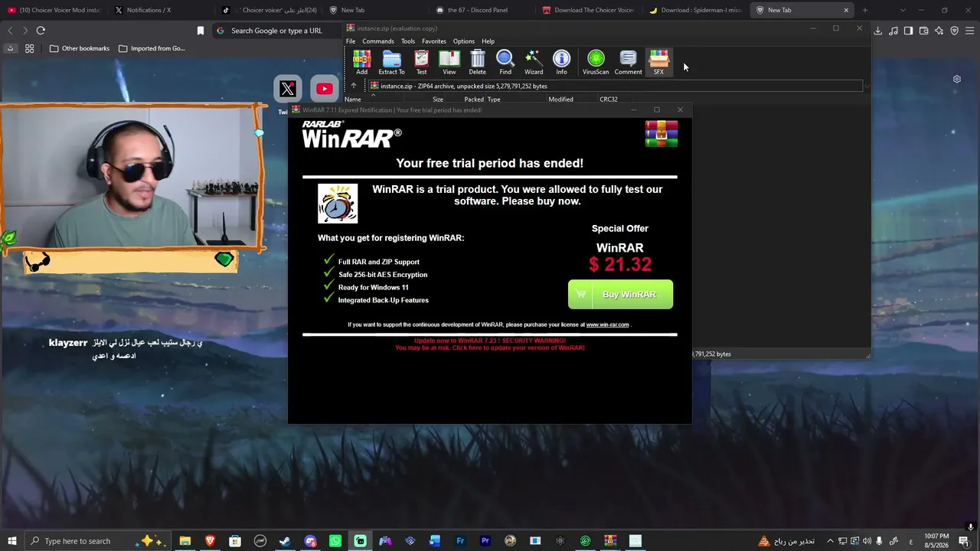The width and height of the screenshot is (980, 551).
Task: Switch to the TikTok 'Choicer voicer' tab
Action: click(268, 10)
